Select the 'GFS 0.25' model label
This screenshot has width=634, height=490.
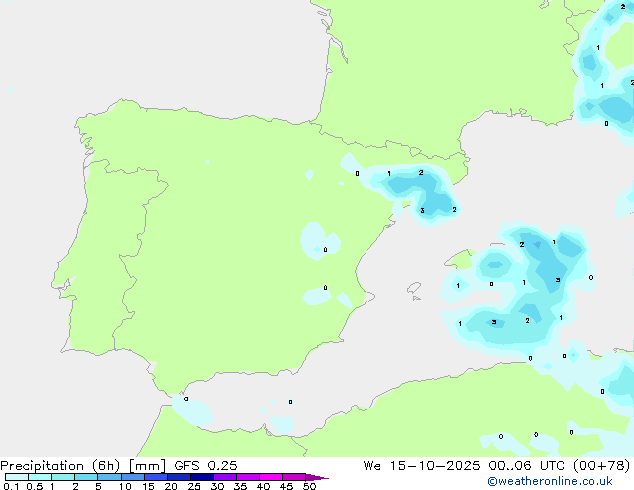click(206, 466)
